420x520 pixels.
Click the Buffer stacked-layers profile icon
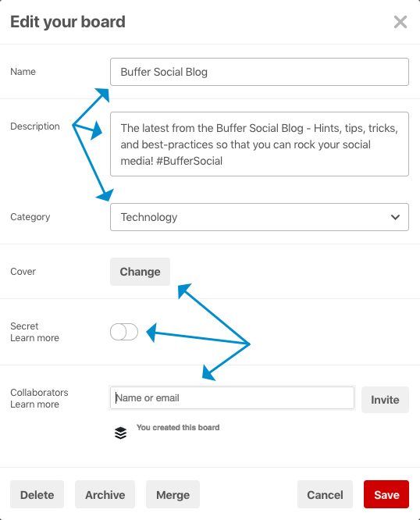[x=120, y=433]
